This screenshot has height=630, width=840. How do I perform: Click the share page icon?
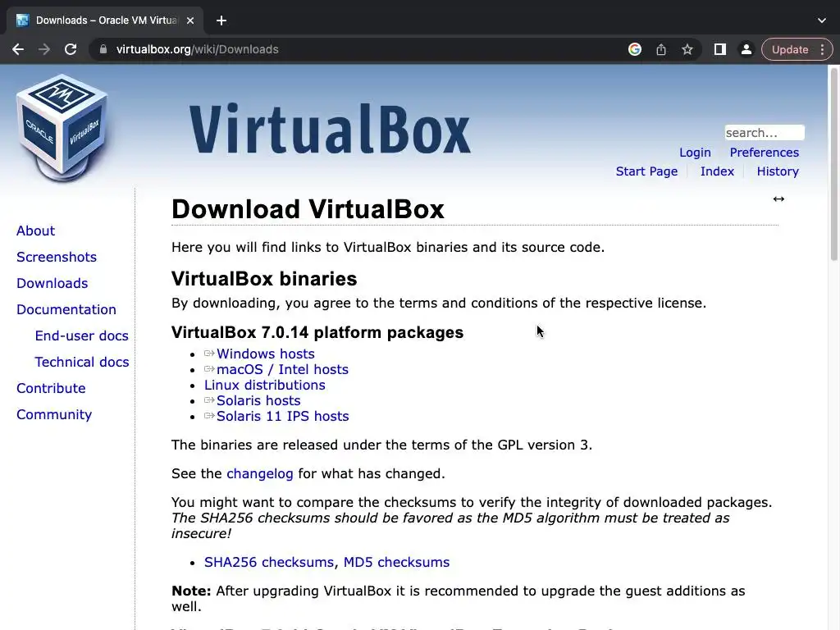[661, 49]
